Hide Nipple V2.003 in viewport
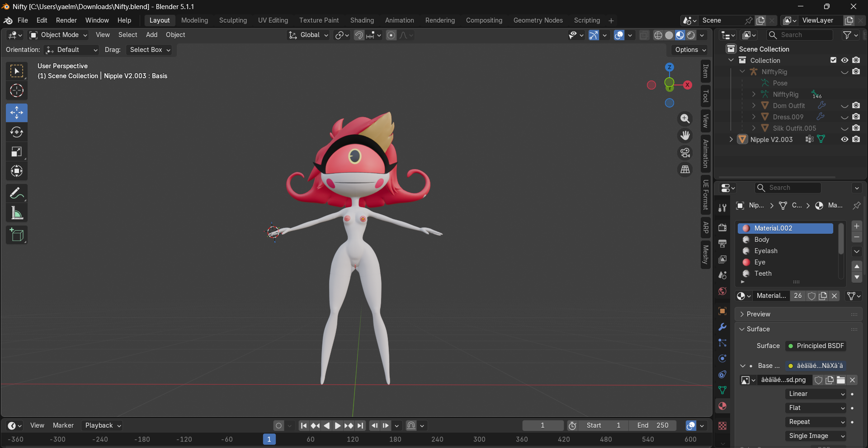The image size is (868, 448). (x=844, y=139)
